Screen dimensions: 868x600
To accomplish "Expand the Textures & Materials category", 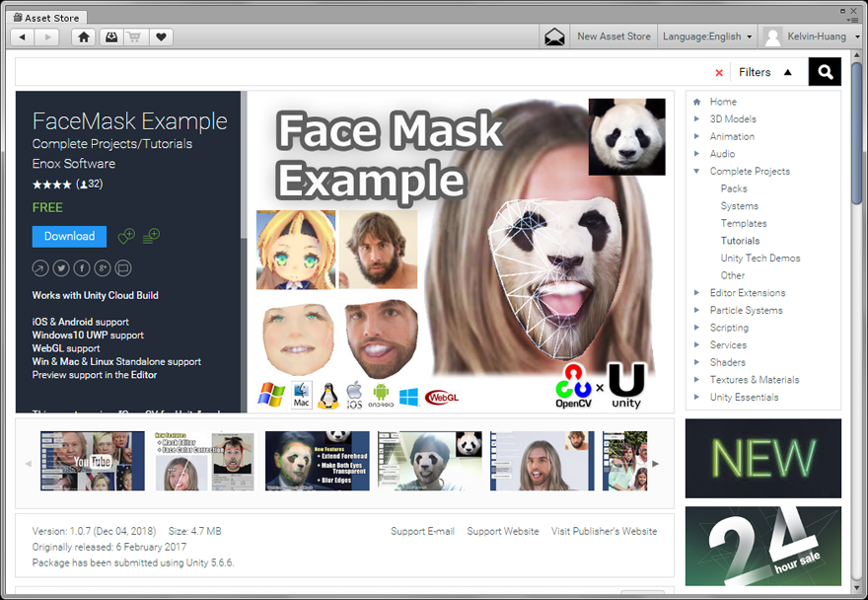I will (696, 380).
